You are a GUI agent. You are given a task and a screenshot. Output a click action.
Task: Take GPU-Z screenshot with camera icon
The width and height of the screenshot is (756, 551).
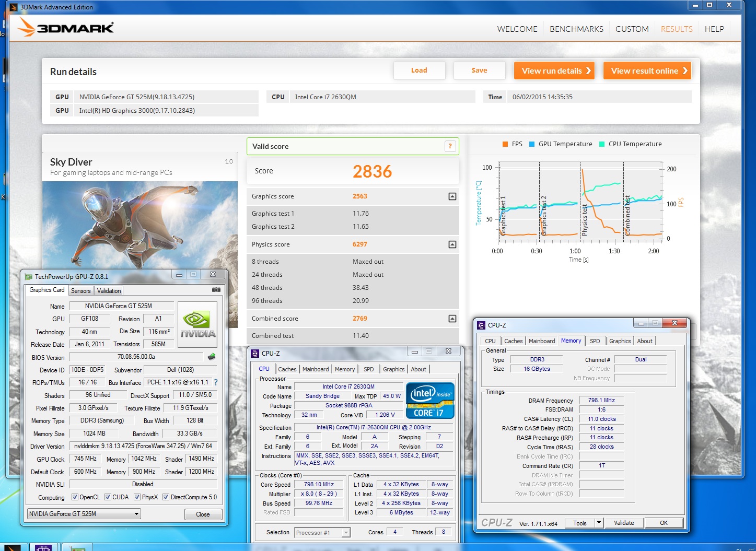coord(216,290)
